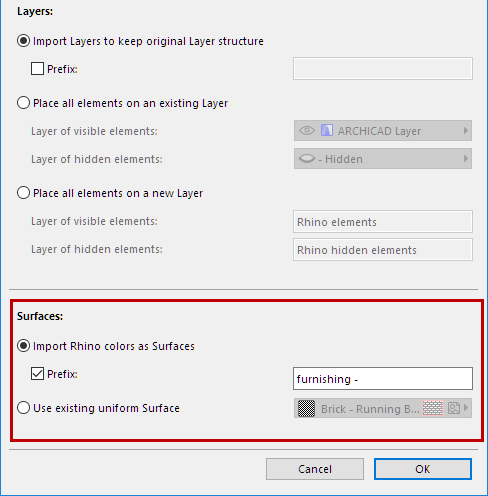Open the ARCHICAD Layer dropdown arrow
This screenshot has height=496, width=488.
[466, 130]
